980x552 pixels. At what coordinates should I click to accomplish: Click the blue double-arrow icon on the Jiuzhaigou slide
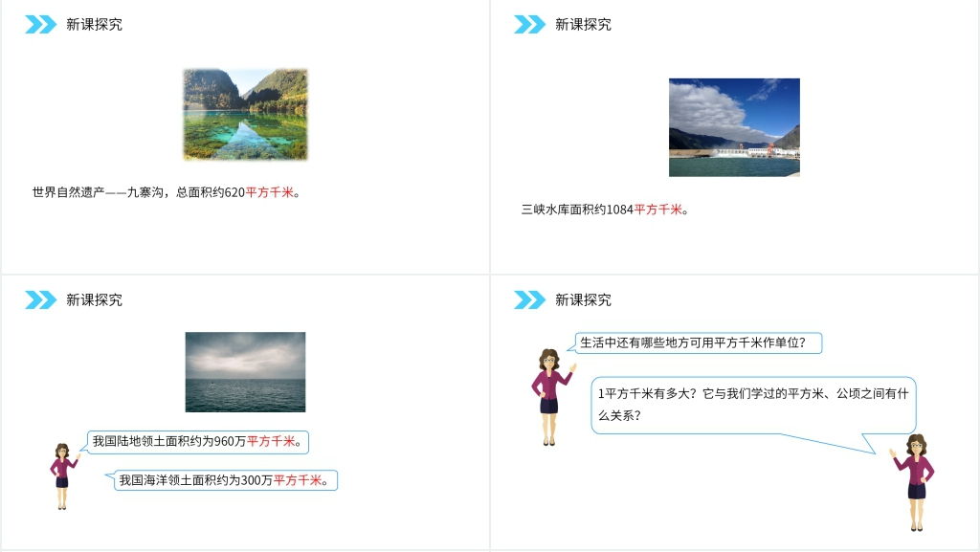click(41, 25)
